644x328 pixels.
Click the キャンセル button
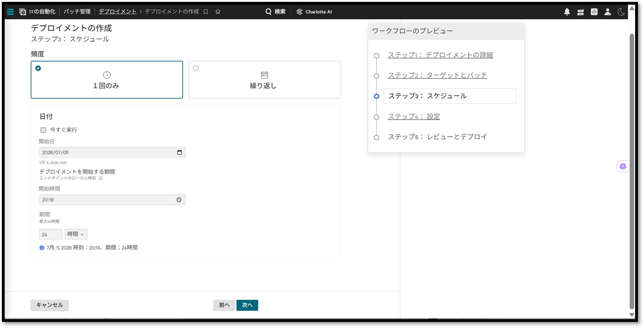click(50, 305)
